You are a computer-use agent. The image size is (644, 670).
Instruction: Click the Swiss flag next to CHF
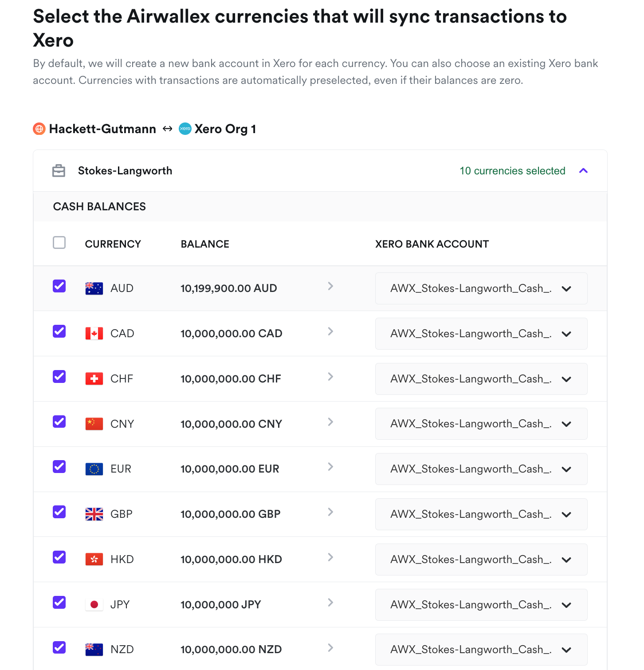point(94,379)
